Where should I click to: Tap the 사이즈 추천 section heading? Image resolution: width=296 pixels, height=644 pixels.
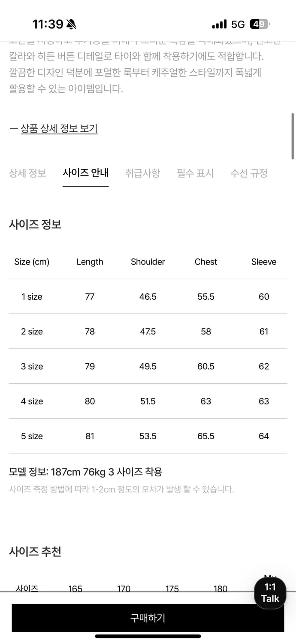35,552
